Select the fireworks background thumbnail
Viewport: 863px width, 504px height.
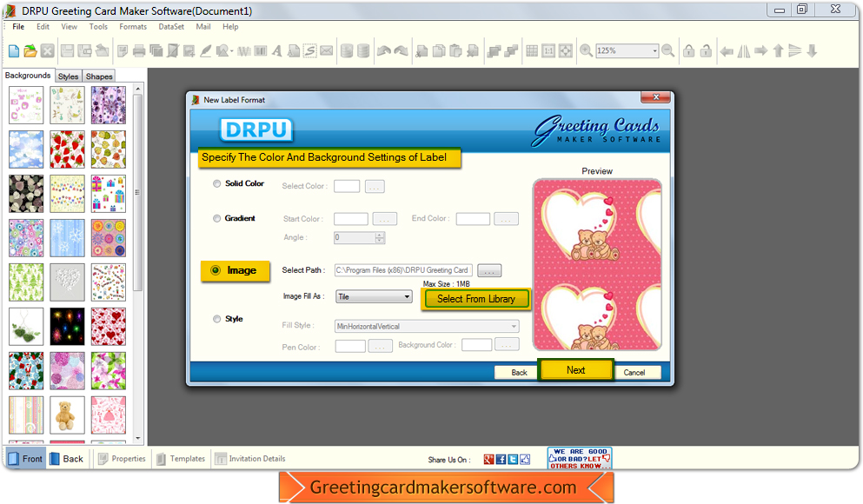(67, 326)
